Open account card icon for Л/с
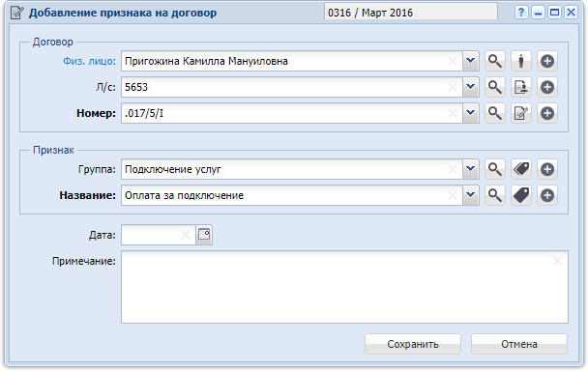 tap(521, 87)
